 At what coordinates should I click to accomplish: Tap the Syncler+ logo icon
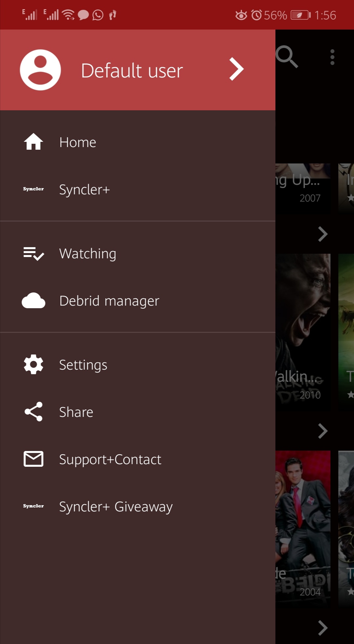coord(33,189)
